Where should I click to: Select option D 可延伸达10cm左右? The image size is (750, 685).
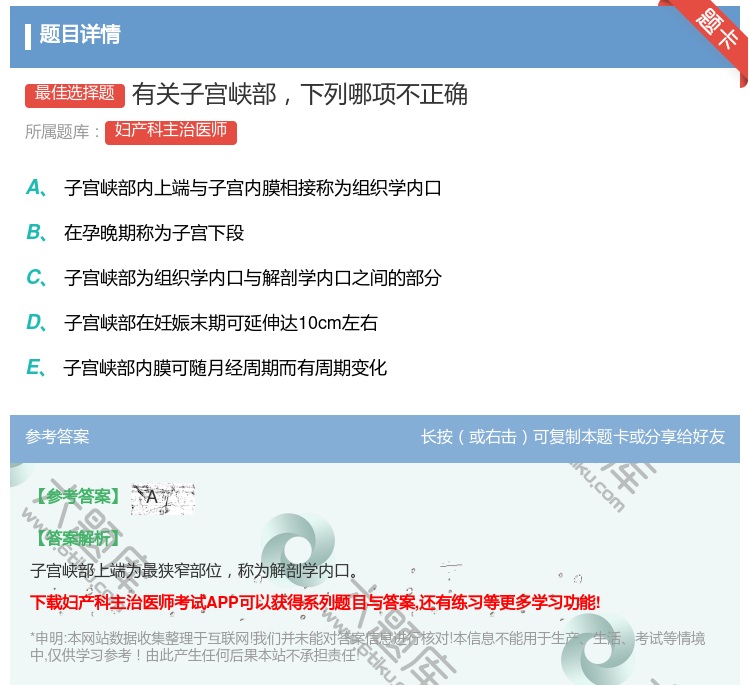201,322
